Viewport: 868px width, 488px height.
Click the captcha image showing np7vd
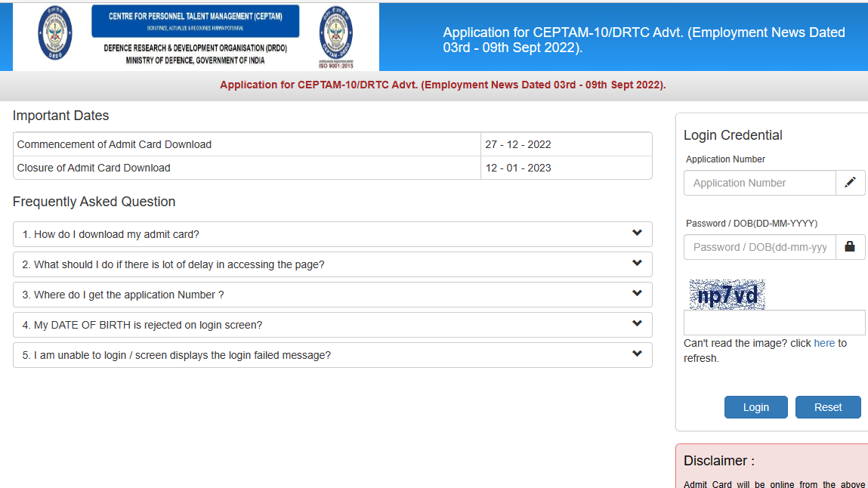(x=727, y=295)
